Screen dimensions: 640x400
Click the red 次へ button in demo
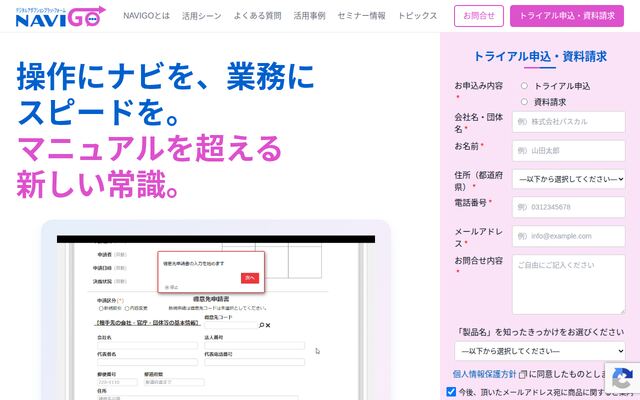click(250, 278)
